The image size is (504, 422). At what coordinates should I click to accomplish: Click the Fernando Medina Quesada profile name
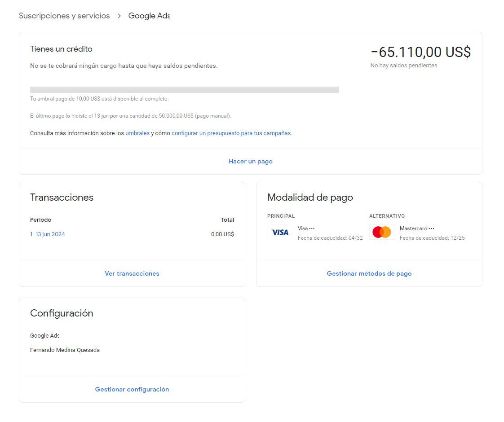pyautogui.click(x=65, y=350)
